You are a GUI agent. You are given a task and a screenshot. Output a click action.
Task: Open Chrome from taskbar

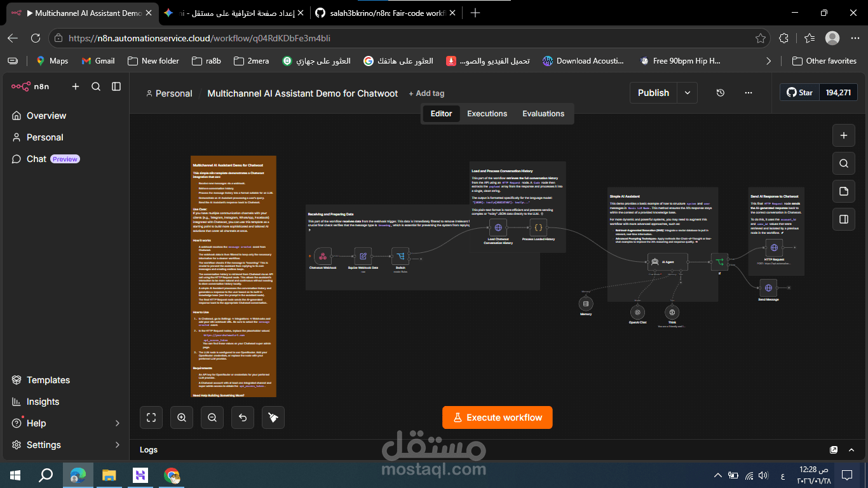coord(172,475)
